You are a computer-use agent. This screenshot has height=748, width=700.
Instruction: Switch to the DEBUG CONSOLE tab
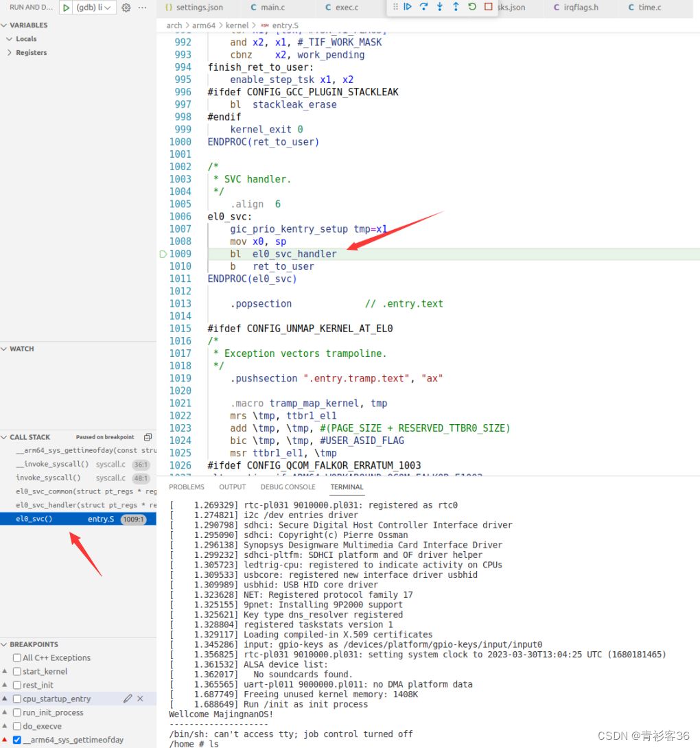click(x=288, y=487)
